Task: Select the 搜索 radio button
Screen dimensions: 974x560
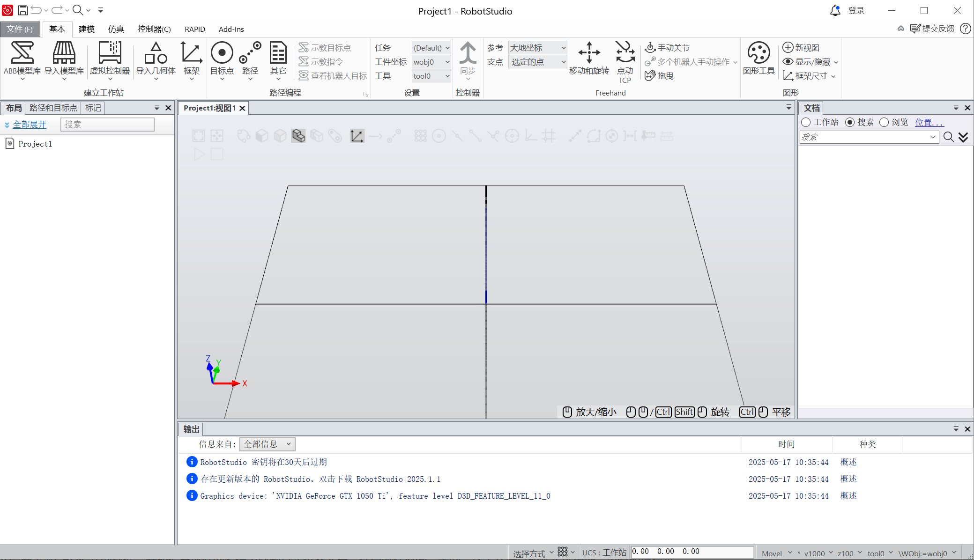Action: click(x=850, y=122)
